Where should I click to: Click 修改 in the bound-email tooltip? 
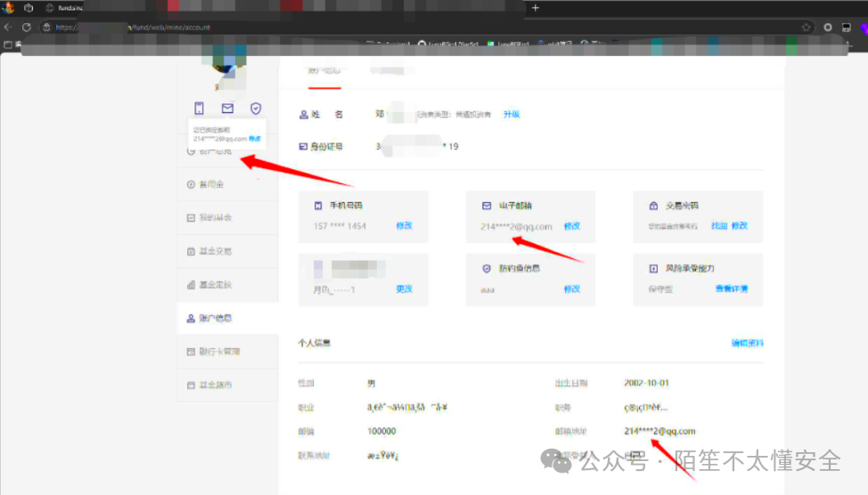point(255,139)
